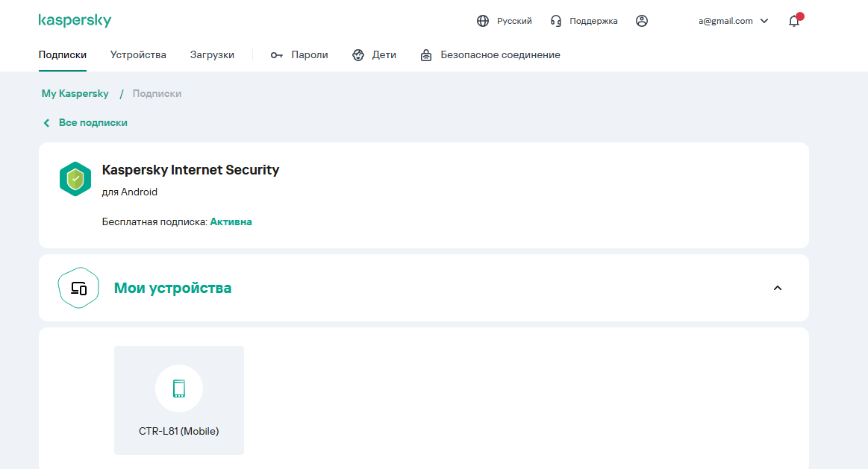Open the a@gmail.com account dropdown
Viewport: 868px width, 469px height.
[734, 21]
